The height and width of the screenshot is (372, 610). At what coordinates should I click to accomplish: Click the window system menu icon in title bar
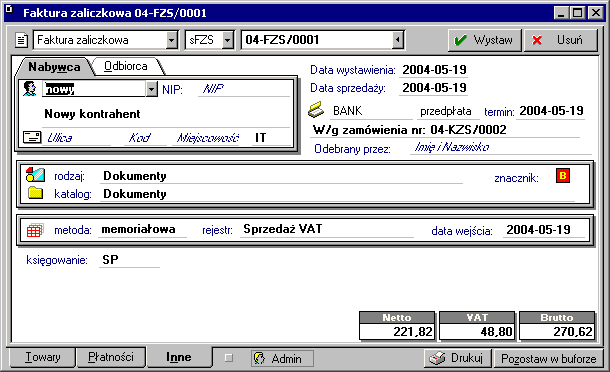[x=9, y=9]
